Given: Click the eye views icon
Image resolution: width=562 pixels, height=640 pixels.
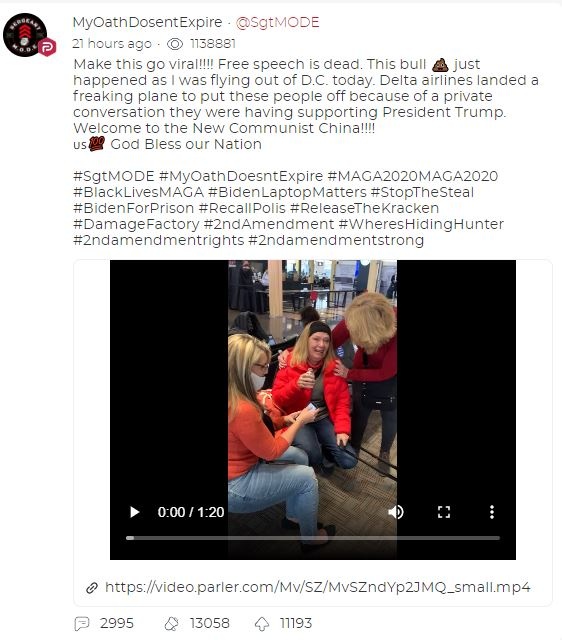Looking at the screenshot, I should point(175,44).
